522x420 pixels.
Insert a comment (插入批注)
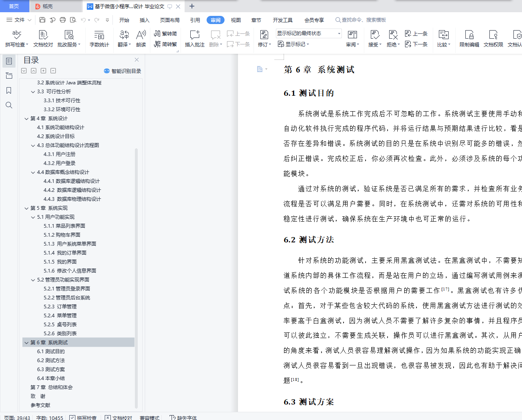click(x=195, y=39)
